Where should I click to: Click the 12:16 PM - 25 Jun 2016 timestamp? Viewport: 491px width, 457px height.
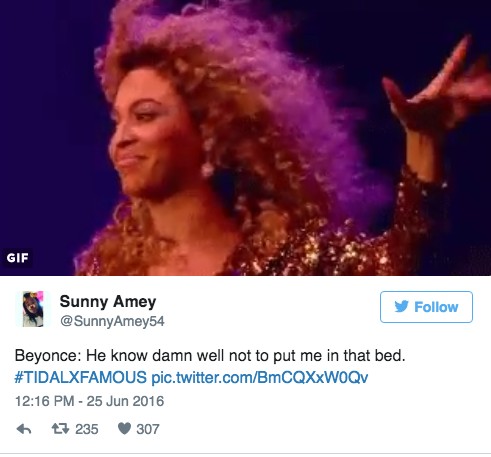coord(89,401)
